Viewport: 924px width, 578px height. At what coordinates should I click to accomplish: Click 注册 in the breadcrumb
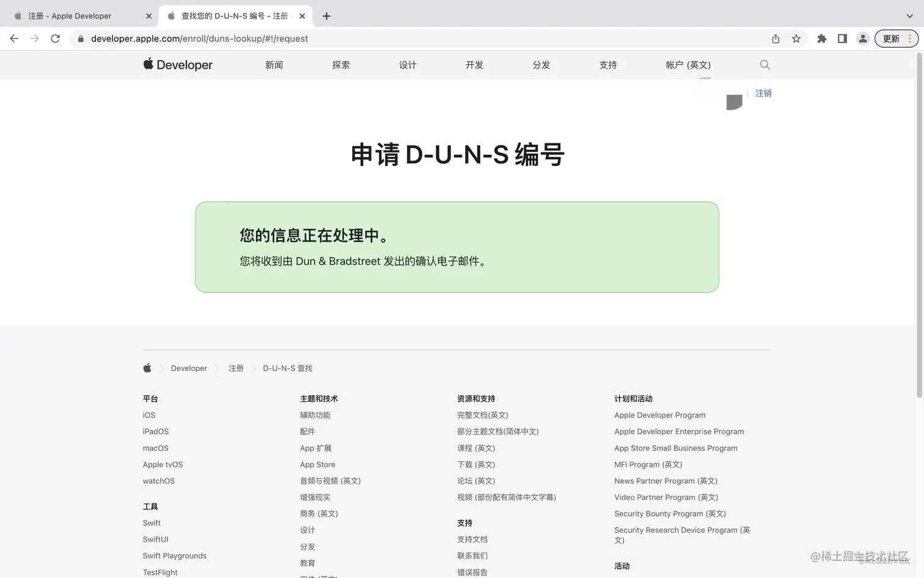(236, 368)
